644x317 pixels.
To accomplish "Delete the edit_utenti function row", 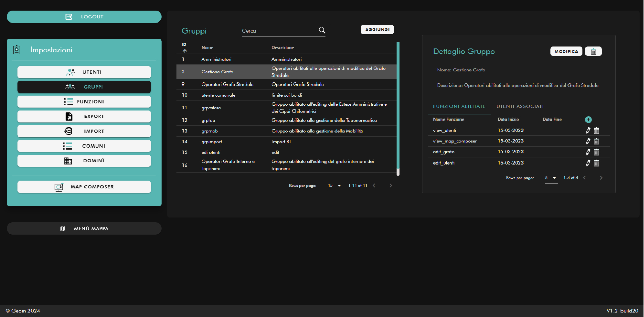I will [x=597, y=163].
